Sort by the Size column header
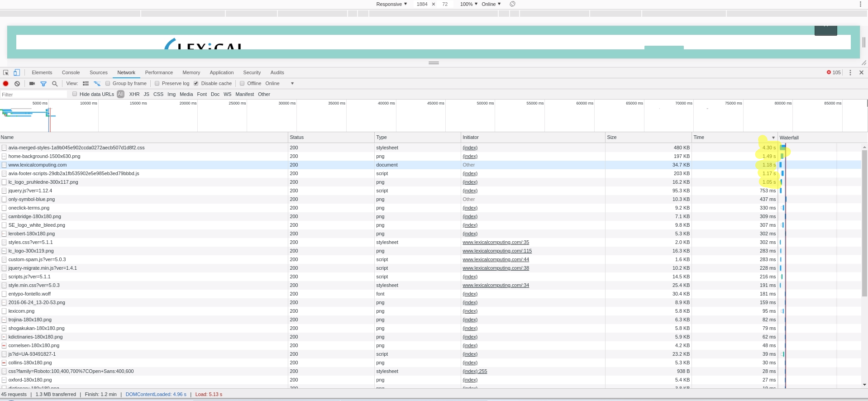 pos(648,137)
